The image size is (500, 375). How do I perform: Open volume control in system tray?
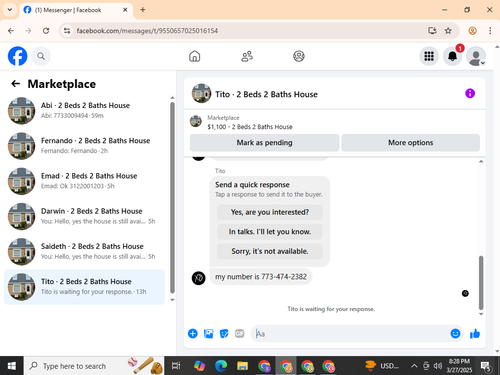tap(438, 366)
